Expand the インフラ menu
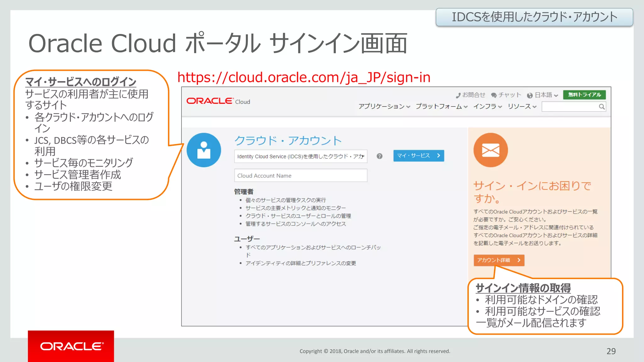Viewport: 644px width, 362px height. 488,107
